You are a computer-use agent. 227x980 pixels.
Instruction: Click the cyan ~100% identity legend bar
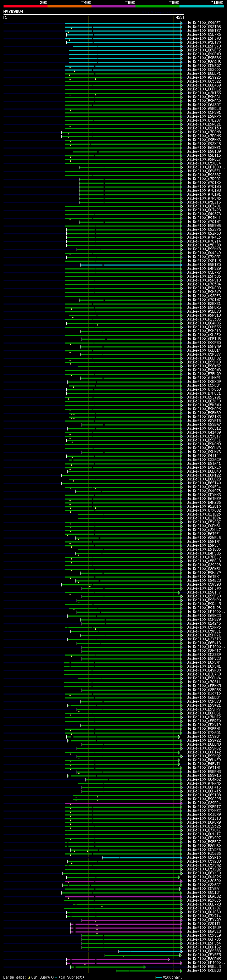point(201,6)
